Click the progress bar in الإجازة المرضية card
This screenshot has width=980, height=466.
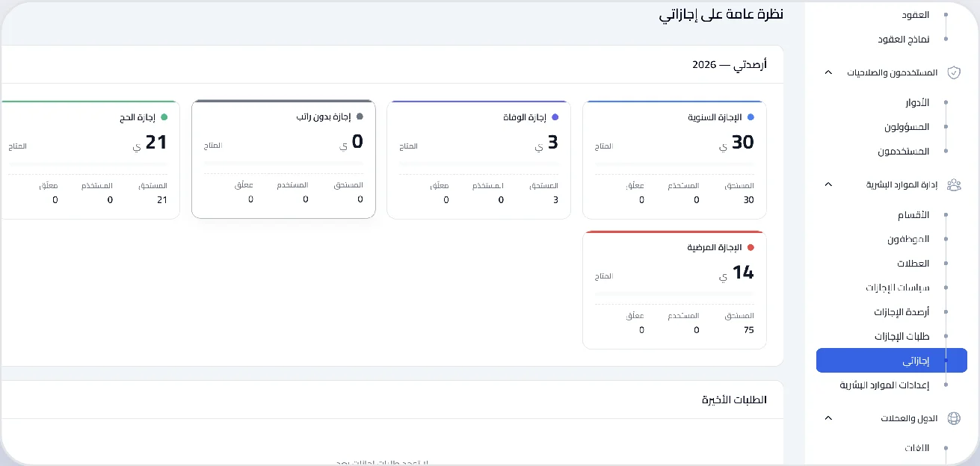click(674, 294)
